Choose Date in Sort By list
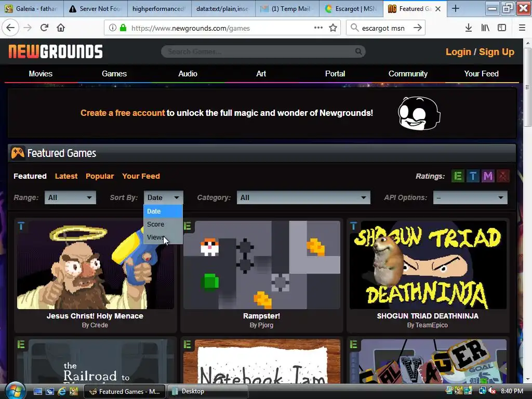 163,211
